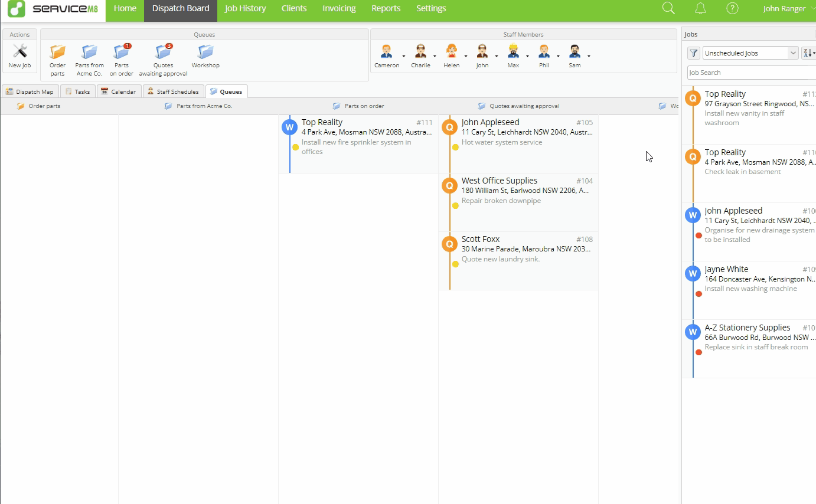The image size is (816, 504).
Task: Go to the Home menu
Action: tap(125, 9)
